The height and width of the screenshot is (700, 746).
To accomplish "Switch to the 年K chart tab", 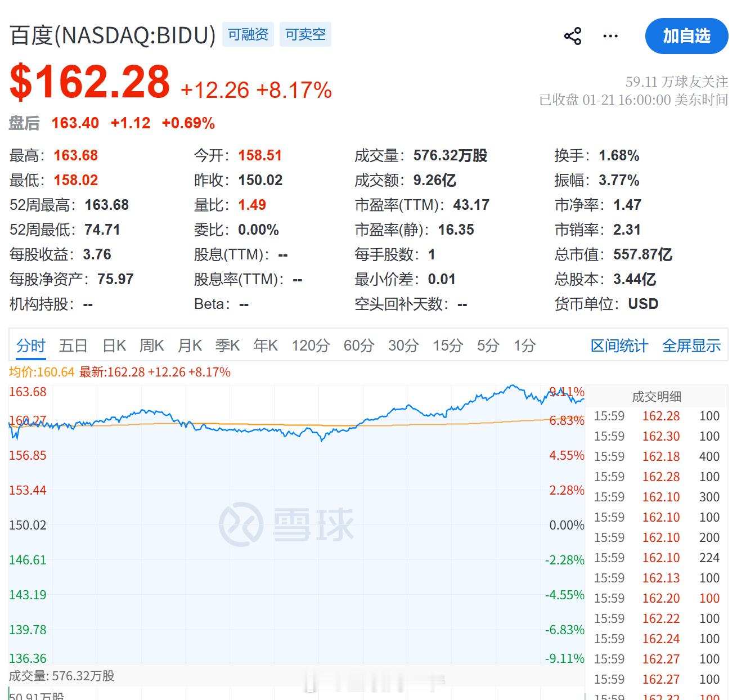I will (266, 345).
